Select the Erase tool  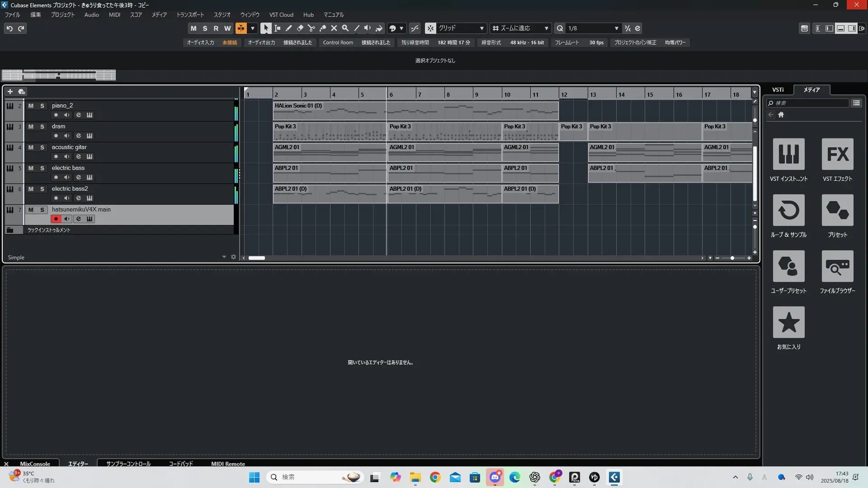(300, 28)
